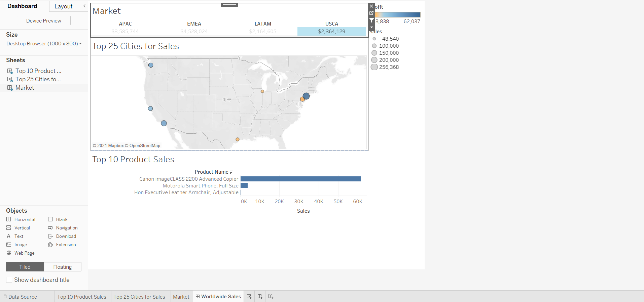Select the LATAM market value $2,164,605
Viewport: 644px width, 302px height.
click(263, 32)
